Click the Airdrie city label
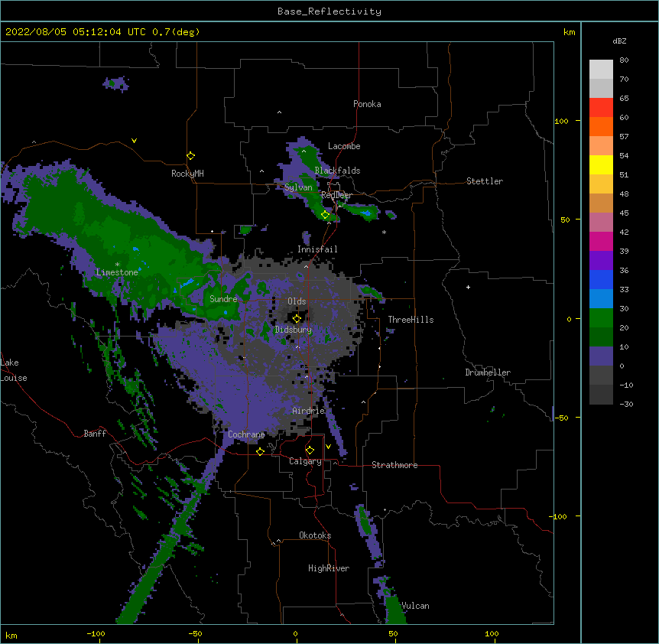 pos(308,411)
